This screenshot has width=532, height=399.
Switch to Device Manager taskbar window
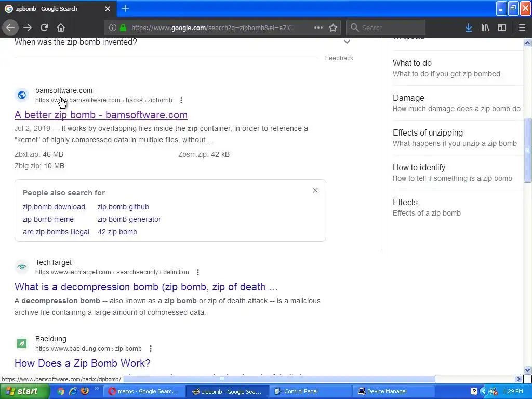(x=394, y=391)
